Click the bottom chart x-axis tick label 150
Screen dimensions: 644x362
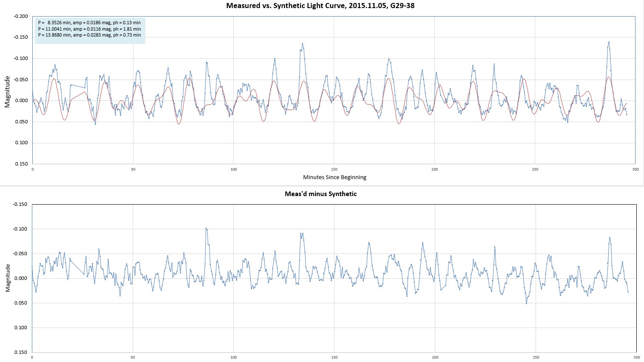(335, 357)
